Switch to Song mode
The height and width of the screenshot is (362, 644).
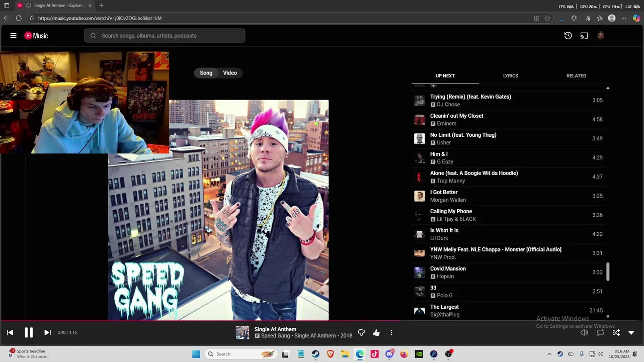pos(206,73)
